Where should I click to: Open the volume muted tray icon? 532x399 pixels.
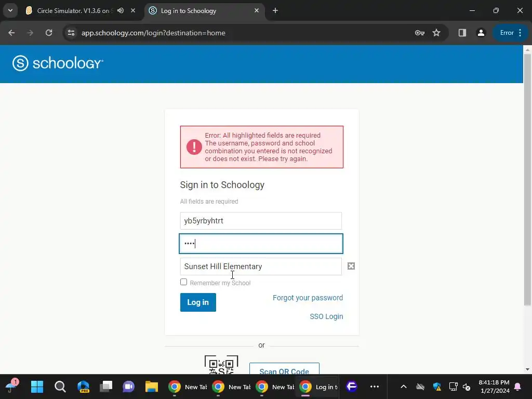tap(467, 387)
